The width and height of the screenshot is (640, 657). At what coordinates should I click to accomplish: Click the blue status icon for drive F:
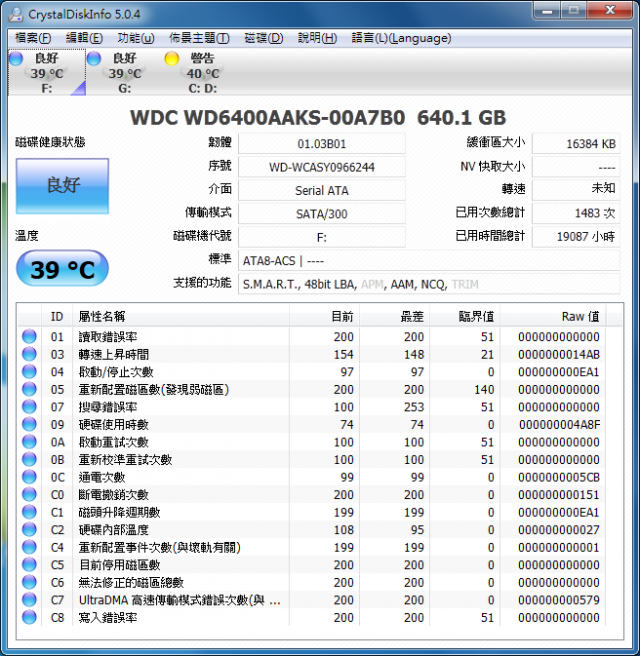pyautogui.click(x=16, y=59)
